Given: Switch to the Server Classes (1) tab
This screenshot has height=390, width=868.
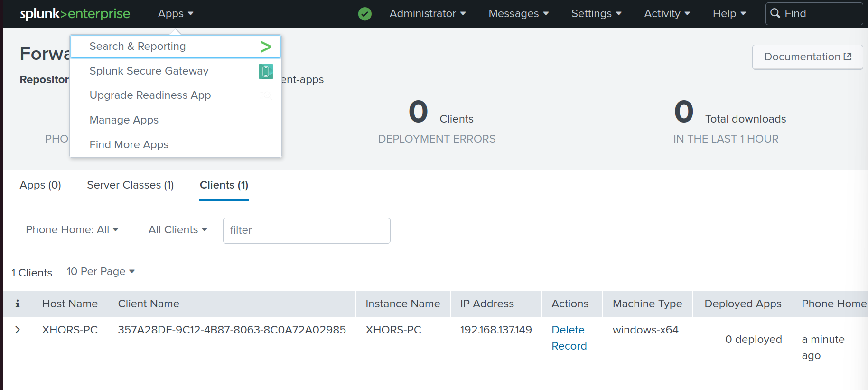Looking at the screenshot, I should (131, 185).
